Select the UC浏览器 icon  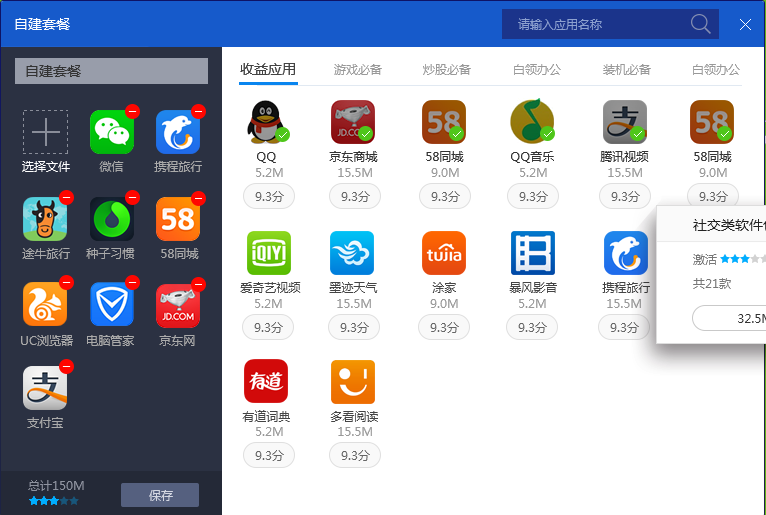coord(45,304)
